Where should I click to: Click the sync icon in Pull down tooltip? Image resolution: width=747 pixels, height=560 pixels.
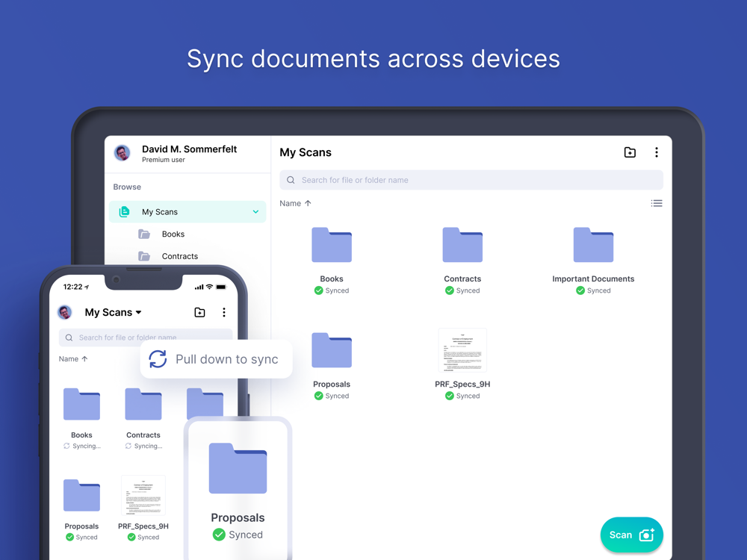pos(158,359)
